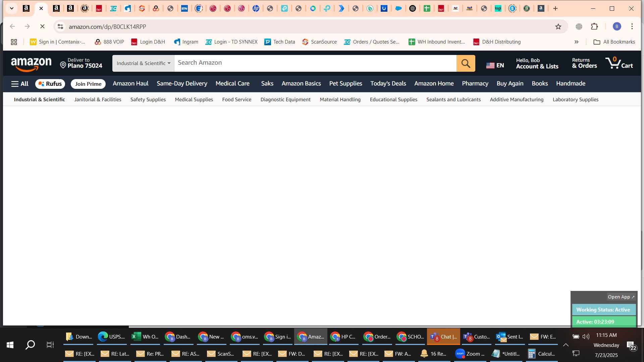Click the Amazon logo
Image resolution: width=644 pixels, height=362 pixels.
click(31, 64)
